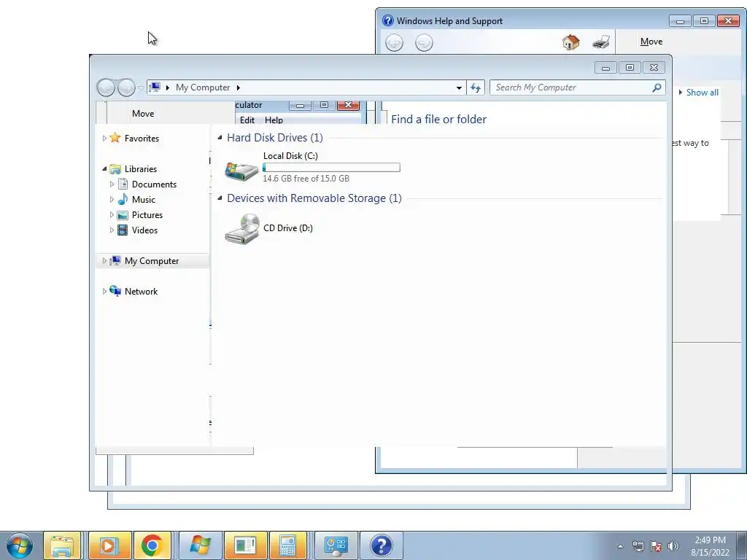
Task: Go forward in Windows Help and Support
Action: click(424, 43)
